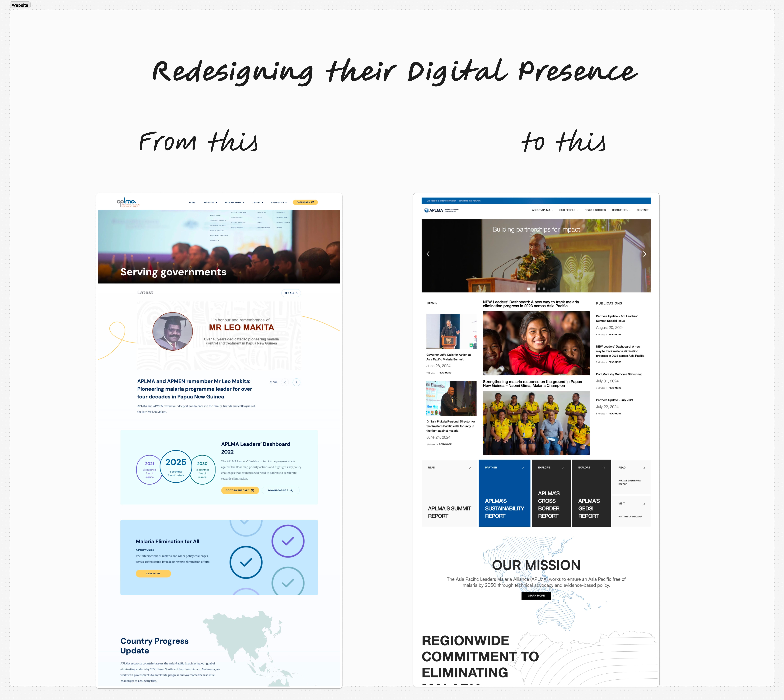Open OUR PEOPLE in new site nav
This screenshot has width=784, height=700.
pyautogui.click(x=567, y=210)
